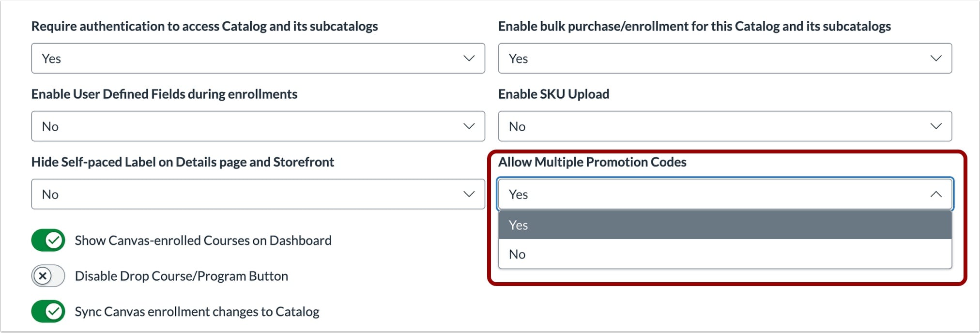
Task: Select Yes option in promotion codes list
Action: tap(724, 225)
